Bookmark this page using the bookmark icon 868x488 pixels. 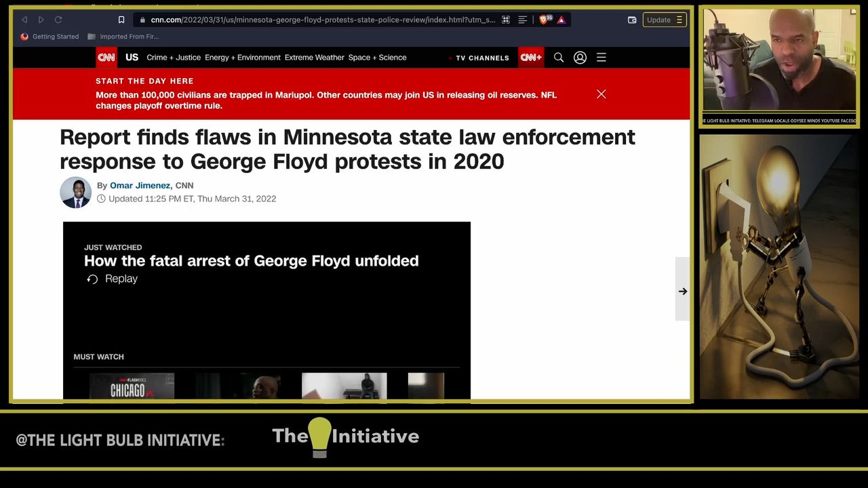[x=121, y=20]
